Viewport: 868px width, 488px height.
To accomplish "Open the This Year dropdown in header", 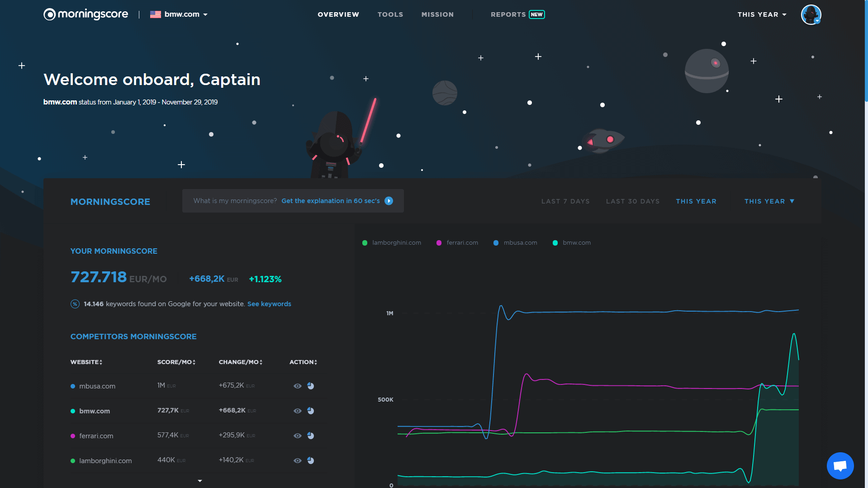I will pyautogui.click(x=762, y=14).
